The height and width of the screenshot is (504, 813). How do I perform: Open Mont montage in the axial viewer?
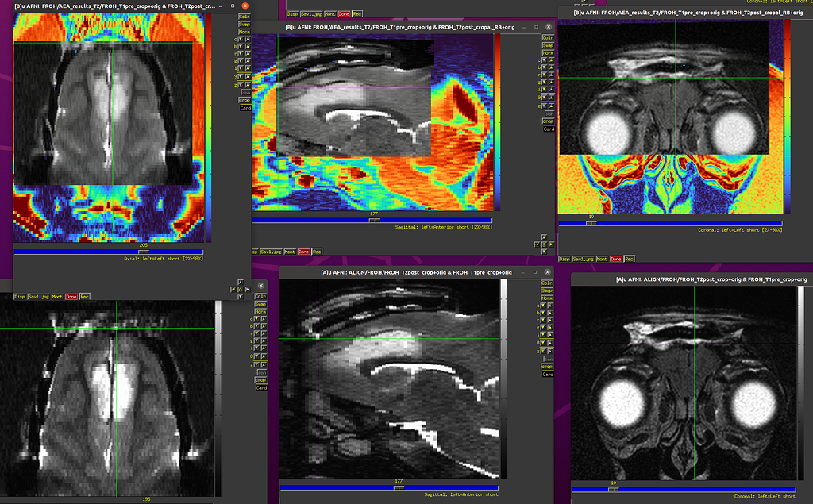57,296
